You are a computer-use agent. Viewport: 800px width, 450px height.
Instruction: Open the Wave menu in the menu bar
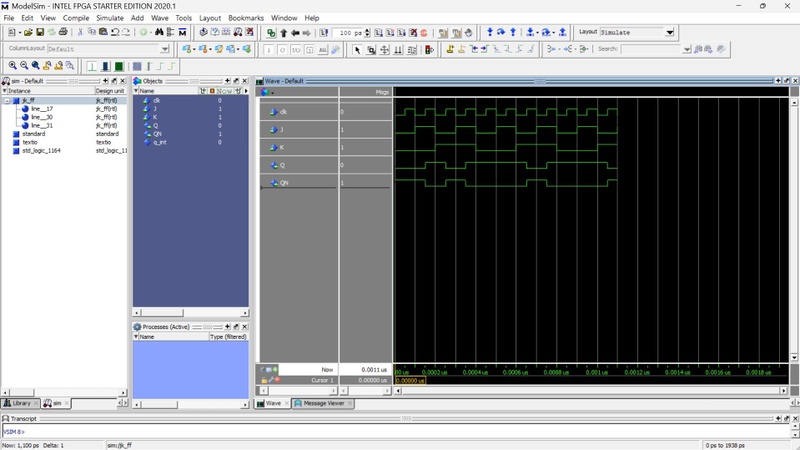coord(160,18)
